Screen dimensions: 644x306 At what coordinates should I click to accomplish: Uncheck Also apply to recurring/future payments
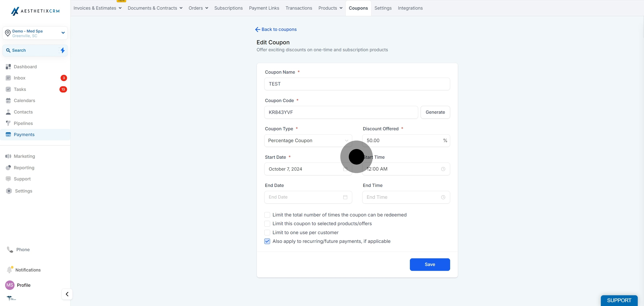(x=267, y=241)
